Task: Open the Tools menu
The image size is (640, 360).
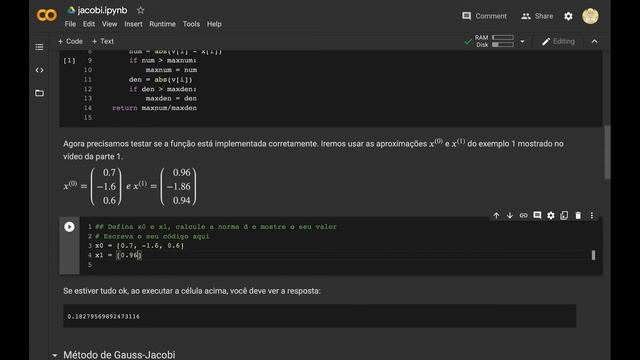Action: tap(191, 24)
